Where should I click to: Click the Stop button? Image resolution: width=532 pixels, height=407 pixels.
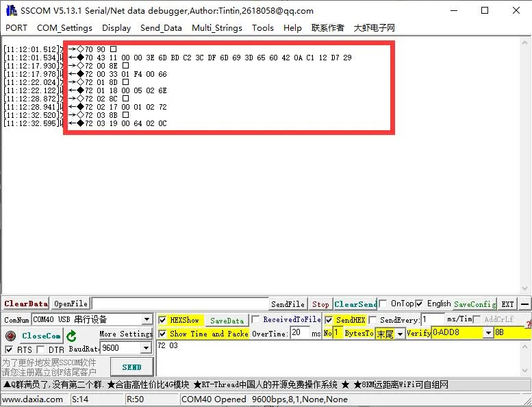click(x=320, y=304)
